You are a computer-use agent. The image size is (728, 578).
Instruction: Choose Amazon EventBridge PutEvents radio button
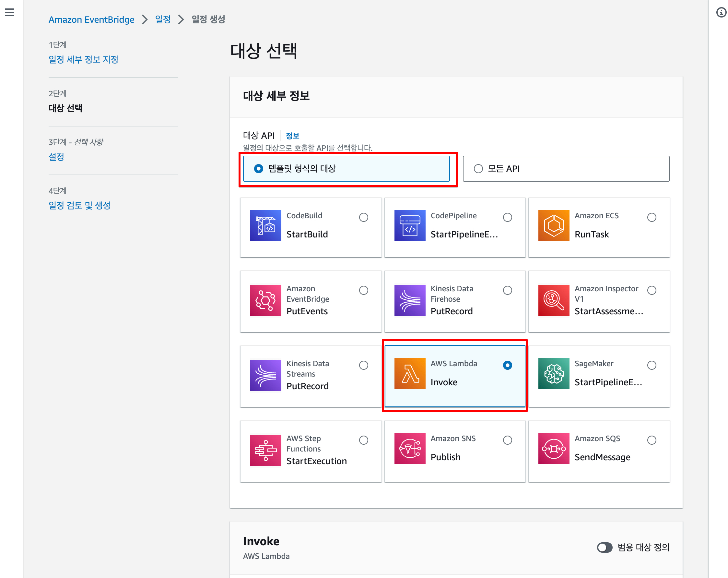(x=363, y=290)
